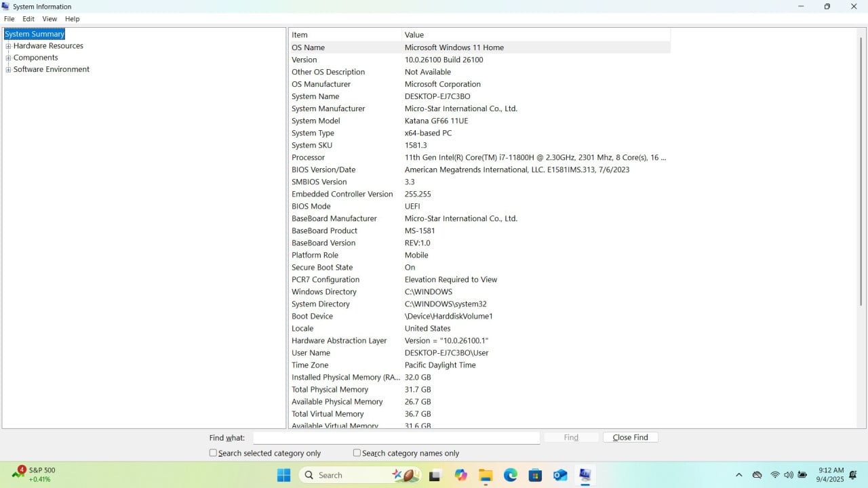Select the OS Name row
Viewport: 868px width, 488px height.
[x=479, y=47]
